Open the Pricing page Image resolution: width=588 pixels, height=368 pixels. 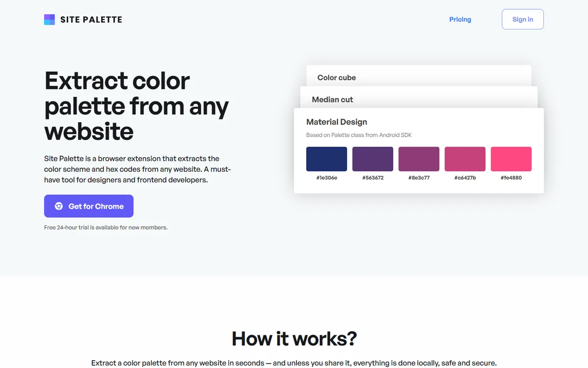[x=460, y=20]
